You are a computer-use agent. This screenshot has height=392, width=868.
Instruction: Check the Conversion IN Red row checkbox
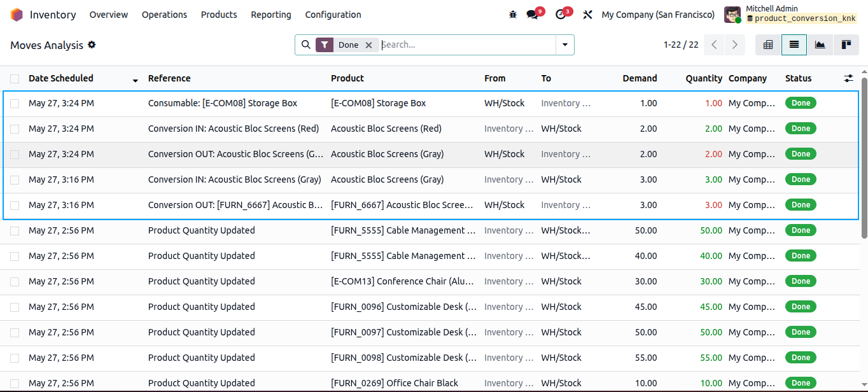pos(15,129)
